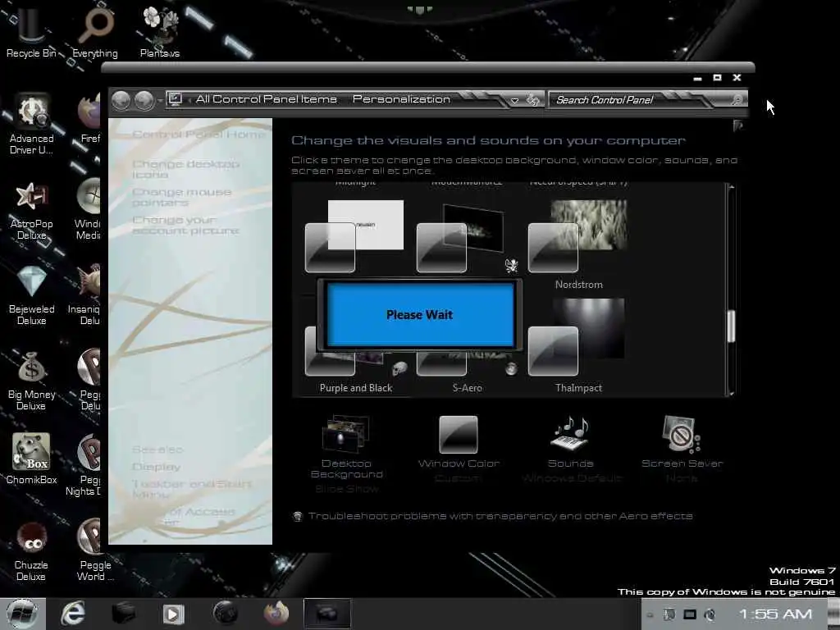Click All Control Panel Items breadcrumb
840x630 pixels.
(x=267, y=99)
